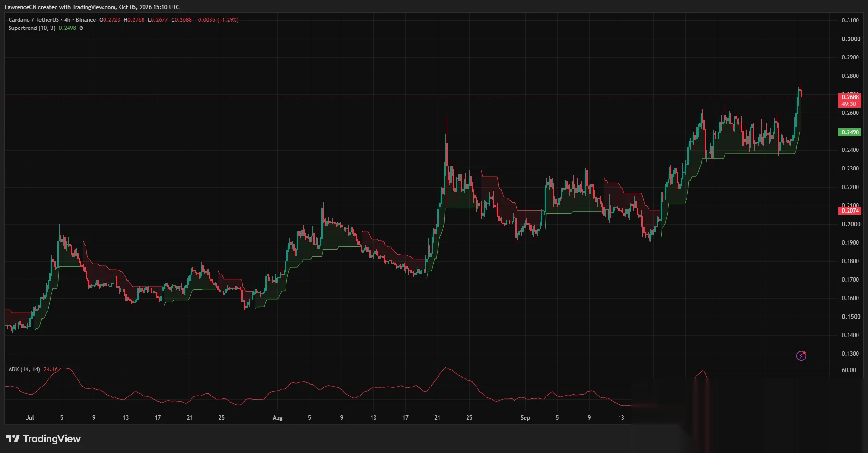Image resolution: width=868 pixels, height=453 pixels.
Task: Click the 0.3000 price axis label
Action: click(850, 38)
